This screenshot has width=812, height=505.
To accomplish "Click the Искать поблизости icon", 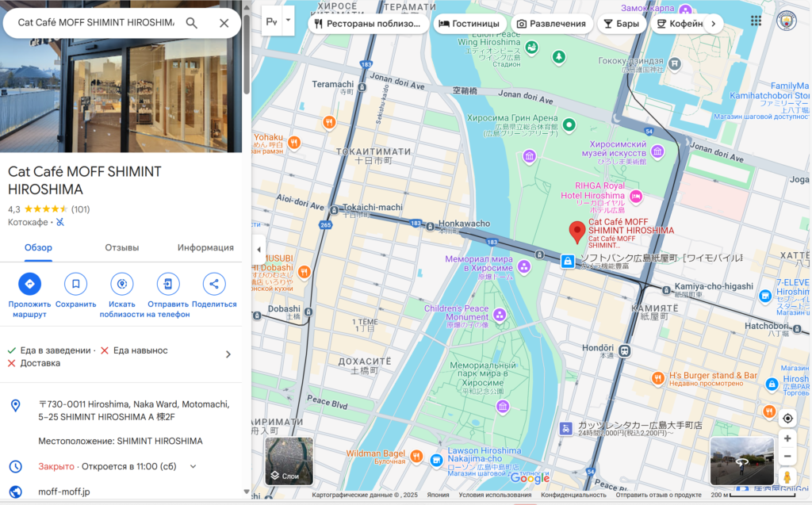I will (122, 284).
